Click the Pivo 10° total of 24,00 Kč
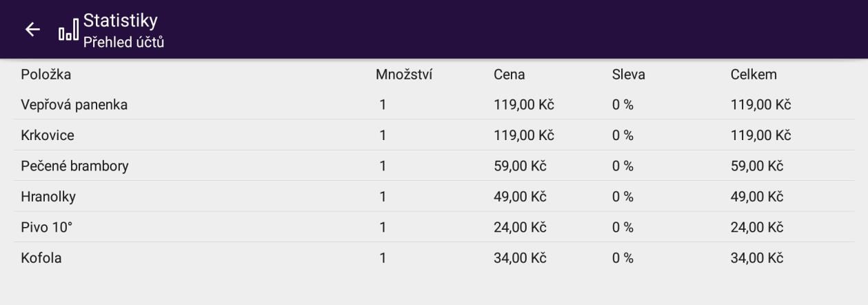The height and width of the screenshot is (305, 868). [x=757, y=227]
